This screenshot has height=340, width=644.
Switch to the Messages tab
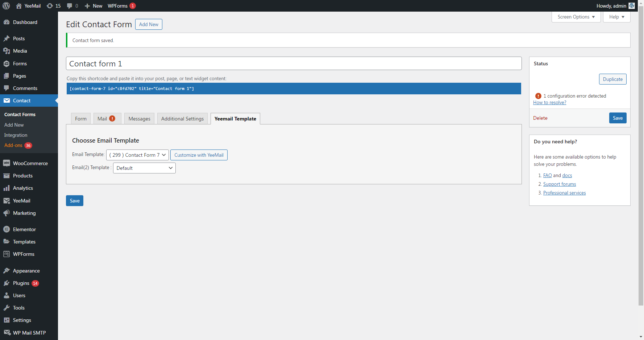140,119
